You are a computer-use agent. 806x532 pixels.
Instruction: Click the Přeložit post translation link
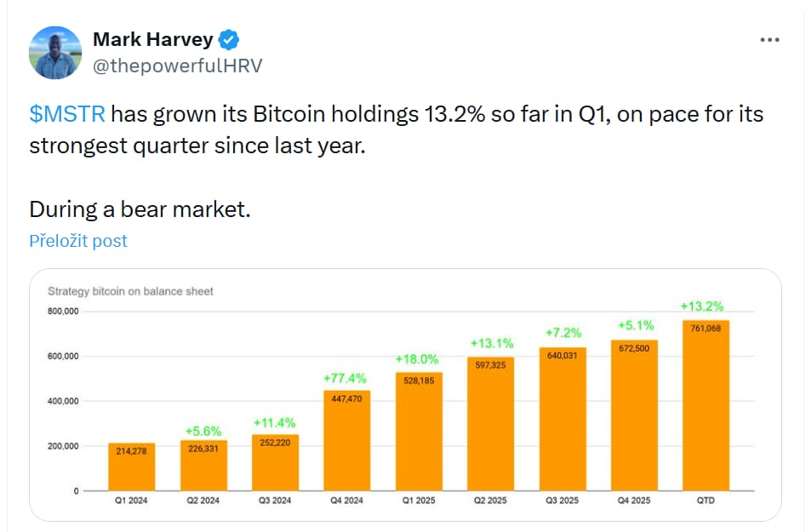77,240
